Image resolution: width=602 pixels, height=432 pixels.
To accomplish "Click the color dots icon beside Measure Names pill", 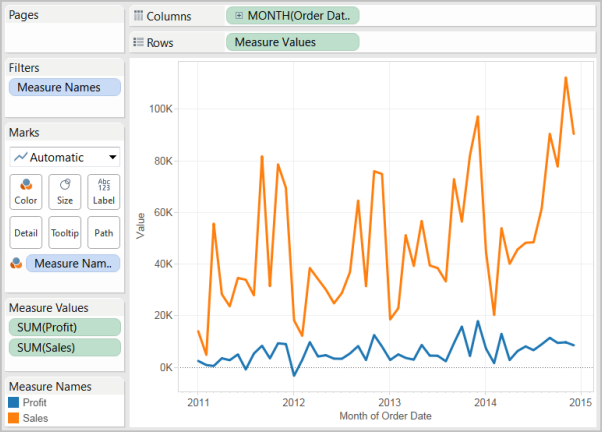I will tap(15, 263).
